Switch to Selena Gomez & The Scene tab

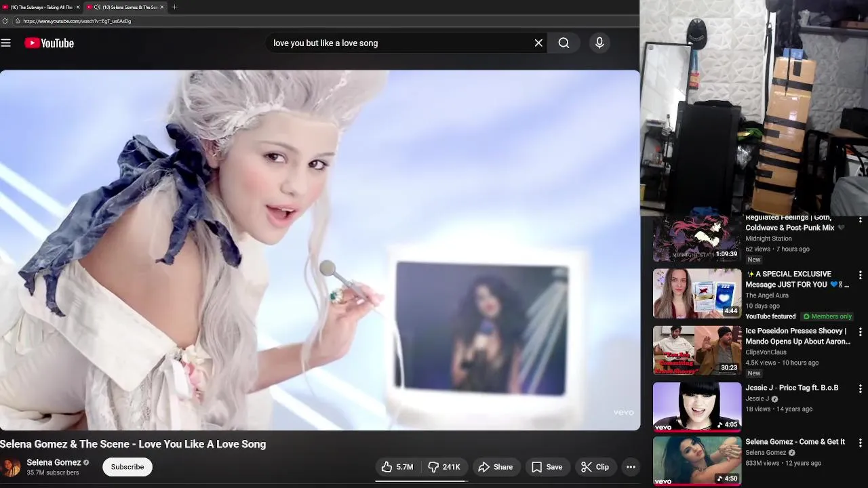pyautogui.click(x=125, y=7)
